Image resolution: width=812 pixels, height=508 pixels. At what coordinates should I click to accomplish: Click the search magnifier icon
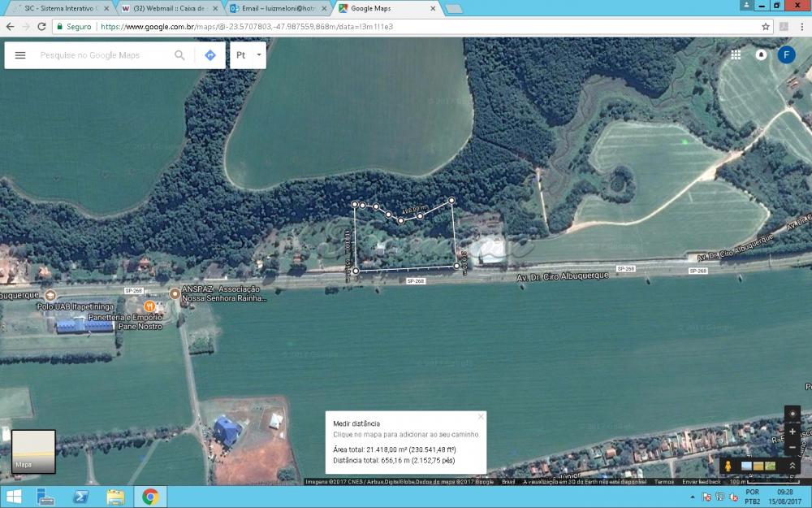pyautogui.click(x=179, y=55)
